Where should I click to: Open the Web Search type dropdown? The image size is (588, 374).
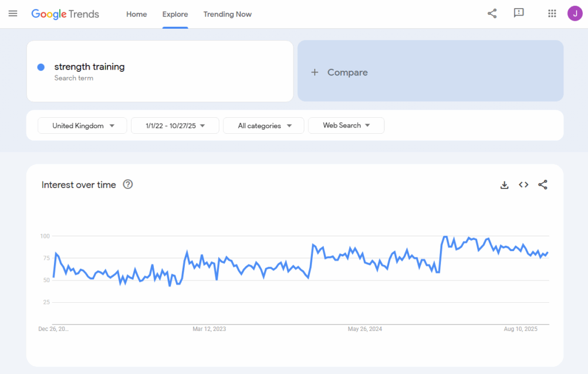tap(346, 125)
